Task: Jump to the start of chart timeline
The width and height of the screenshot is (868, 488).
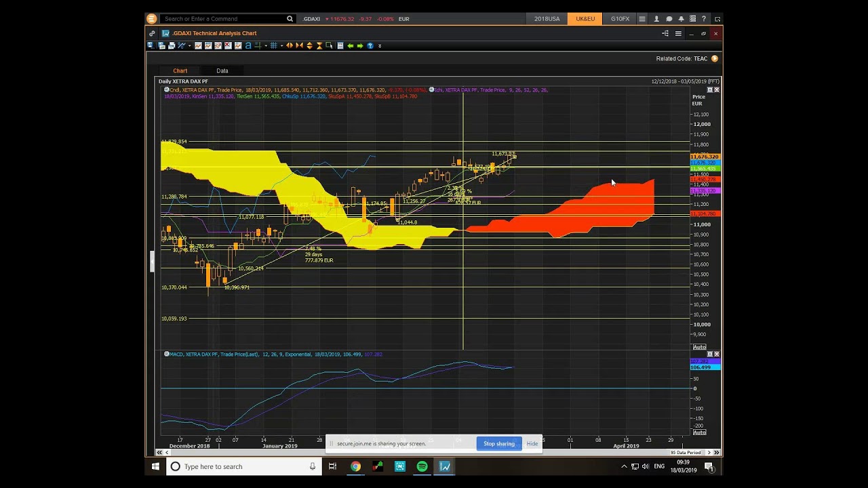Action: (161, 452)
